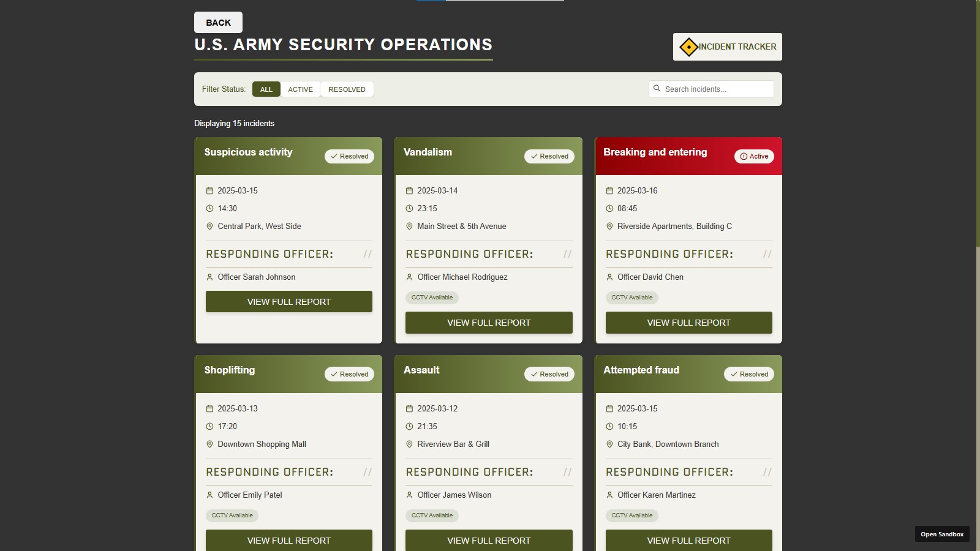Click person icon beside Officer Michael Rodriguez
Image resolution: width=980 pixels, height=551 pixels.
pyautogui.click(x=409, y=277)
